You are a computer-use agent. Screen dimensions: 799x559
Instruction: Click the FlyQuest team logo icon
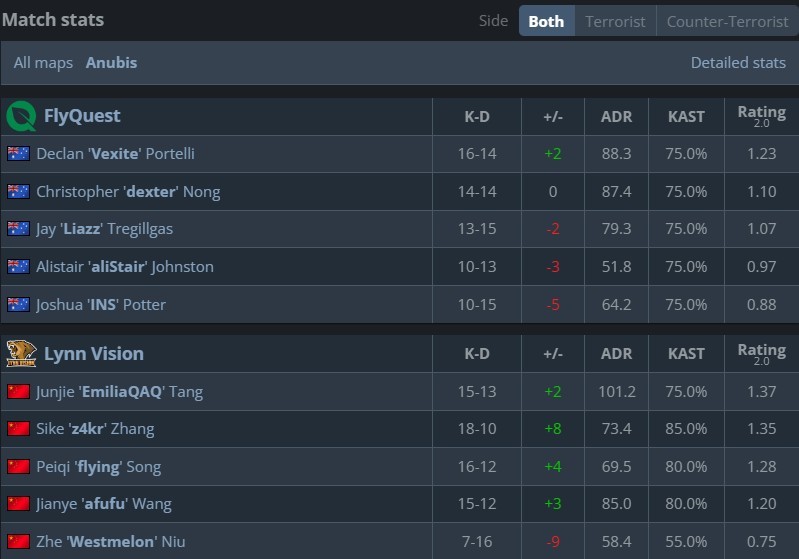[x=21, y=116]
